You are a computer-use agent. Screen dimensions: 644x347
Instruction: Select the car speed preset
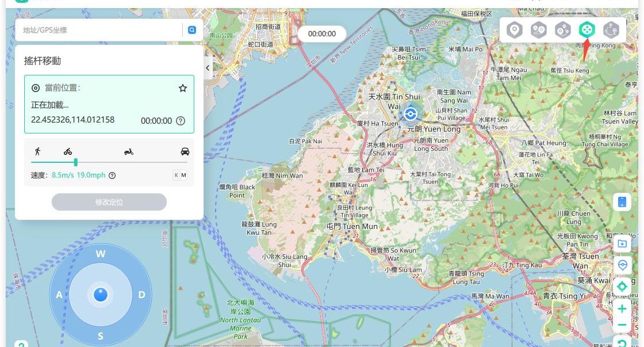click(x=185, y=152)
